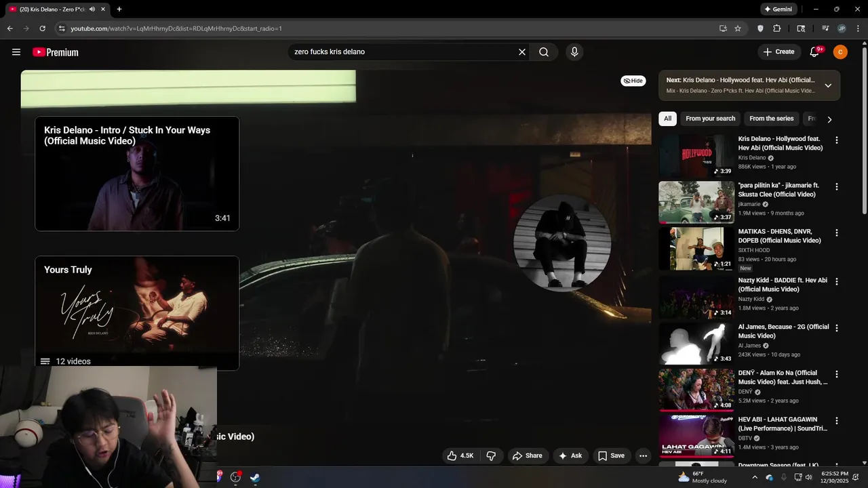Image resolution: width=868 pixels, height=488 pixels.
Task: Open the Chrome three-dot menu
Action: click(x=859, y=28)
